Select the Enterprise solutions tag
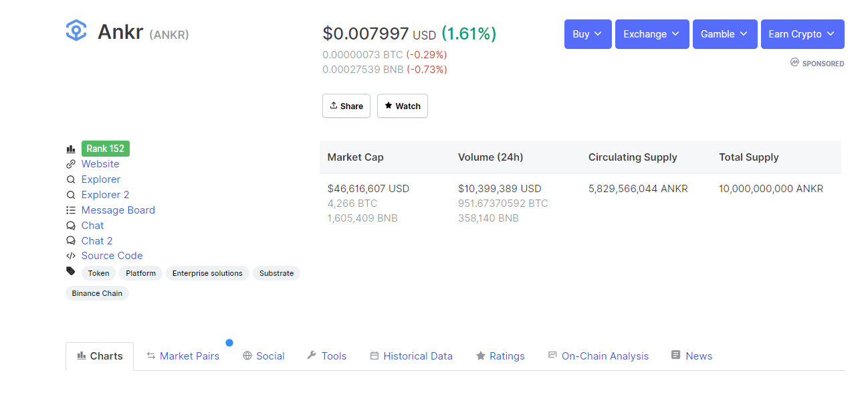 pos(207,273)
